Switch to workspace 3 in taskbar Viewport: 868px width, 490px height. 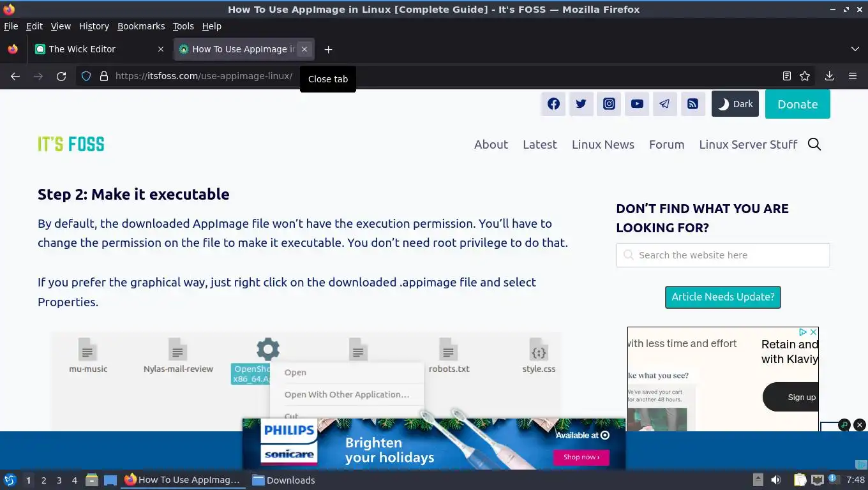click(59, 480)
